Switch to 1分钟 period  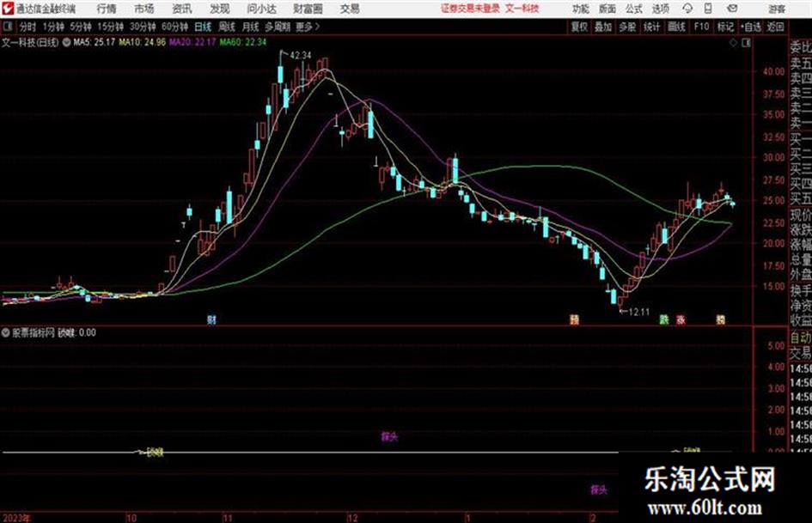pos(52,27)
